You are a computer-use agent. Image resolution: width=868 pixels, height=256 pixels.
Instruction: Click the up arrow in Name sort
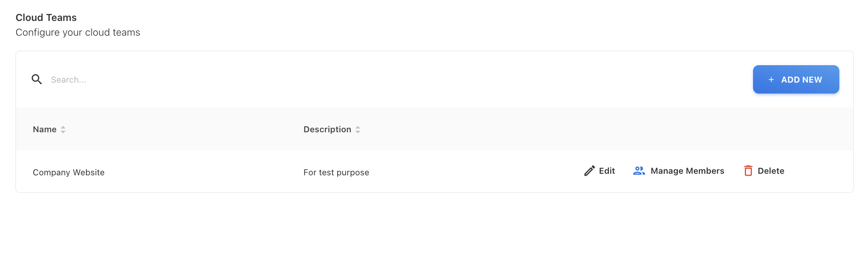(x=63, y=127)
